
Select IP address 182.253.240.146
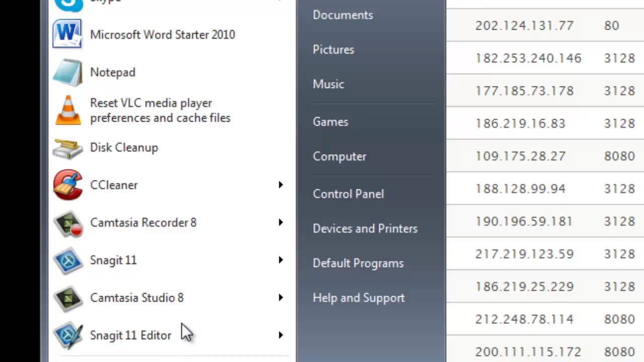click(528, 58)
